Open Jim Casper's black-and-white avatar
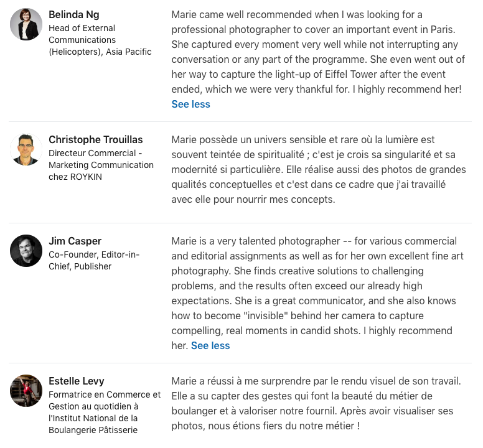The width and height of the screenshot is (483, 448). 26,251
